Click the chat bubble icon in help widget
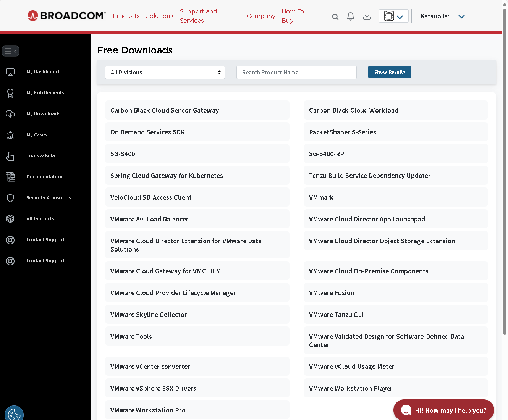The height and width of the screenshot is (420, 508). click(x=406, y=410)
